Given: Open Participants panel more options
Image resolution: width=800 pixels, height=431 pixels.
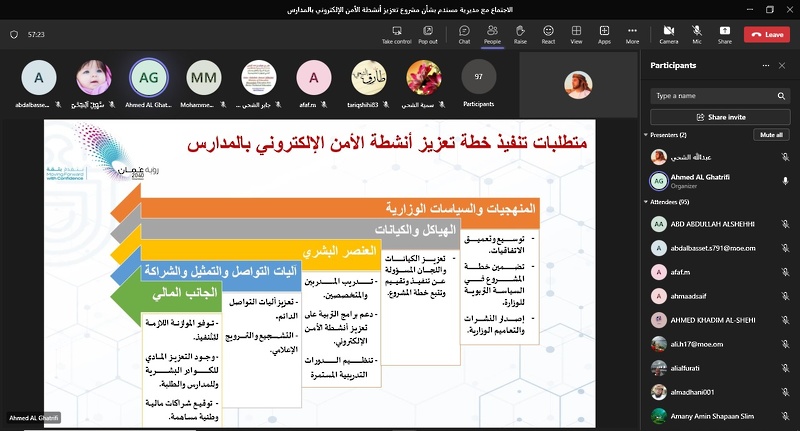Looking at the screenshot, I should click(x=767, y=65).
